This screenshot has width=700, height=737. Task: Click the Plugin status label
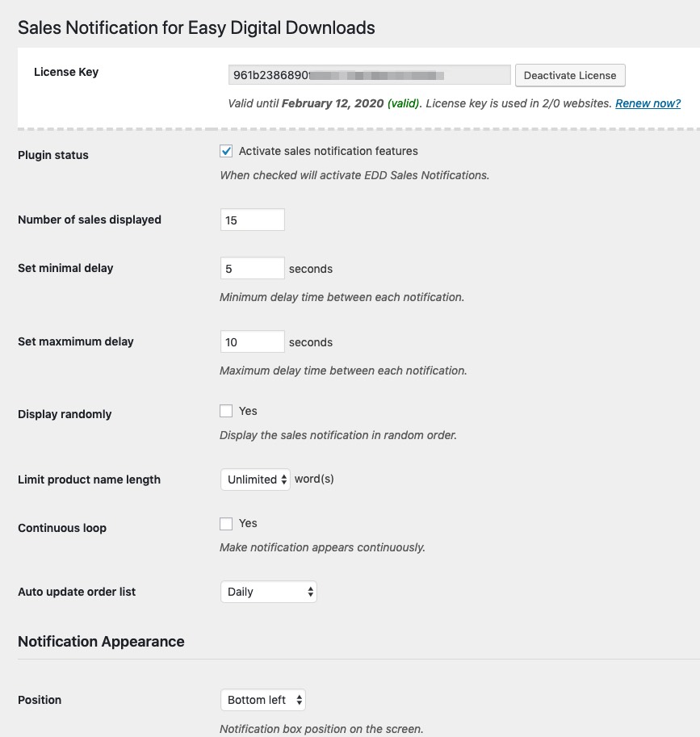[53, 155]
